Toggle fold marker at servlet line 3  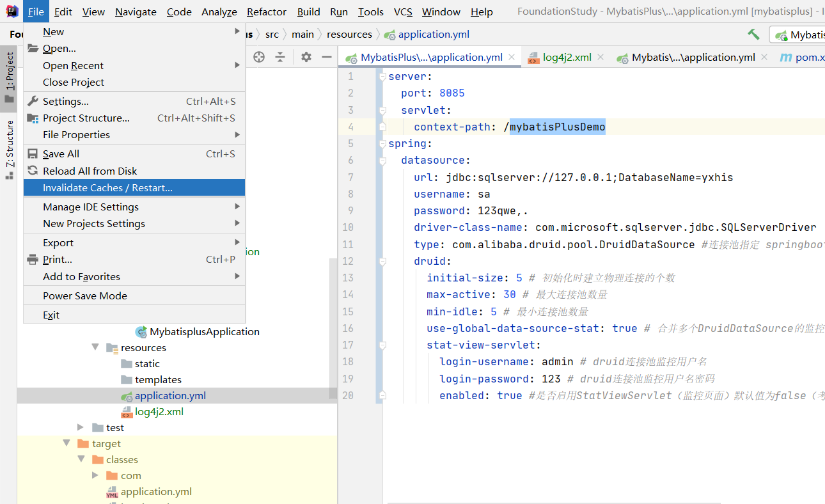[x=382, y=110]
